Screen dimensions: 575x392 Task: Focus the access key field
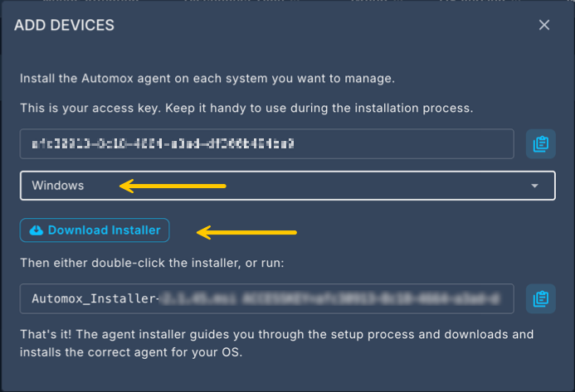tap(267, 144)
